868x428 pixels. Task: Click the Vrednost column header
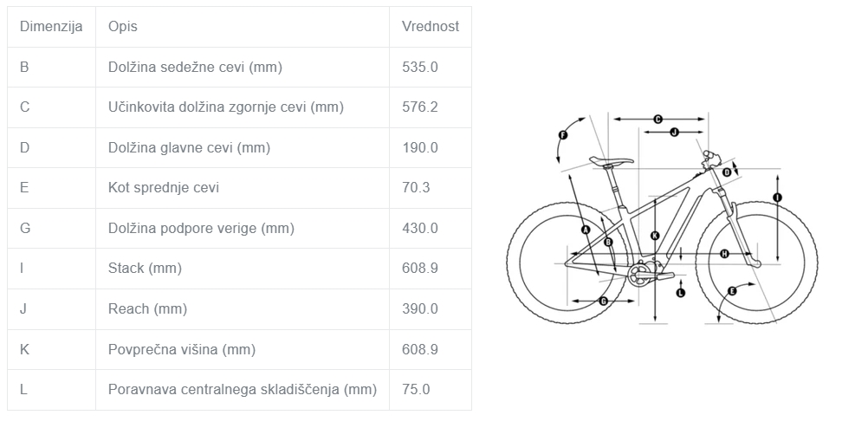(431, 27)
